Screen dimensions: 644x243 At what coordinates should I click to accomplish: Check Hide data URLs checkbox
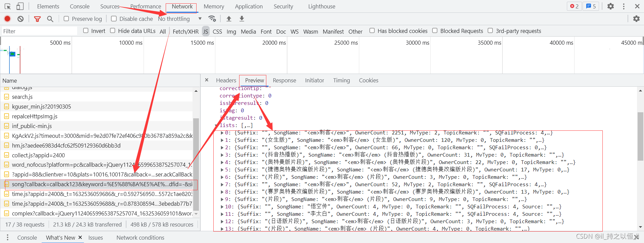pyautogui.click(x=113, y=31)
